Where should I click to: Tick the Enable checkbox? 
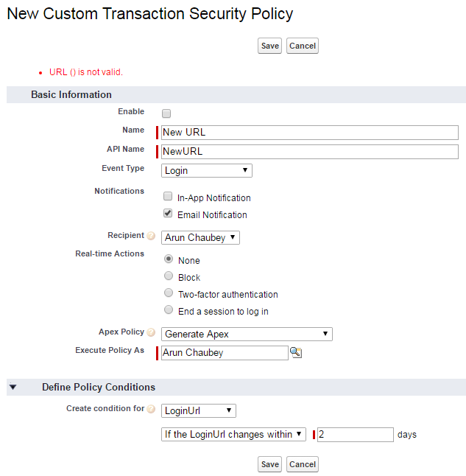(x=166, y=113)
